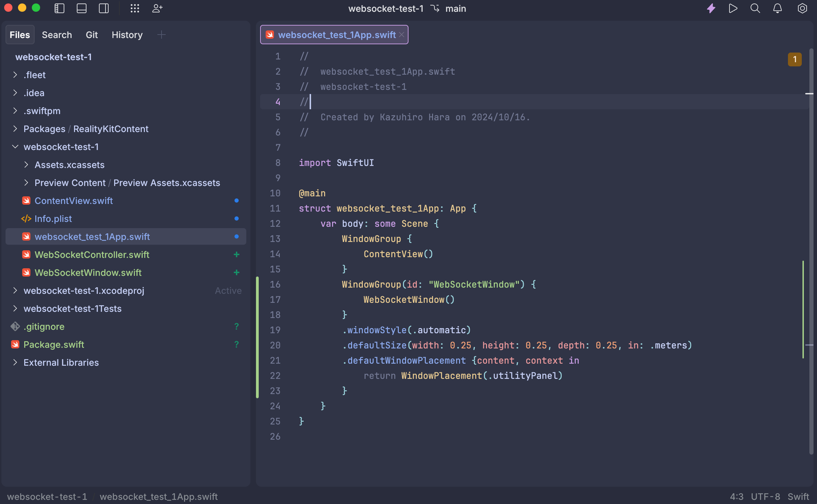Open ContentView.swift file
Viewport: 817px width, 504px height.
coord(126,200)
